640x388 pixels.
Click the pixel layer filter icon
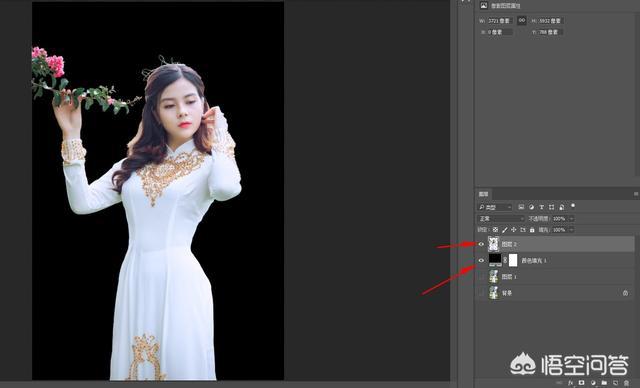pyautogui.click(x=521, y=207)
